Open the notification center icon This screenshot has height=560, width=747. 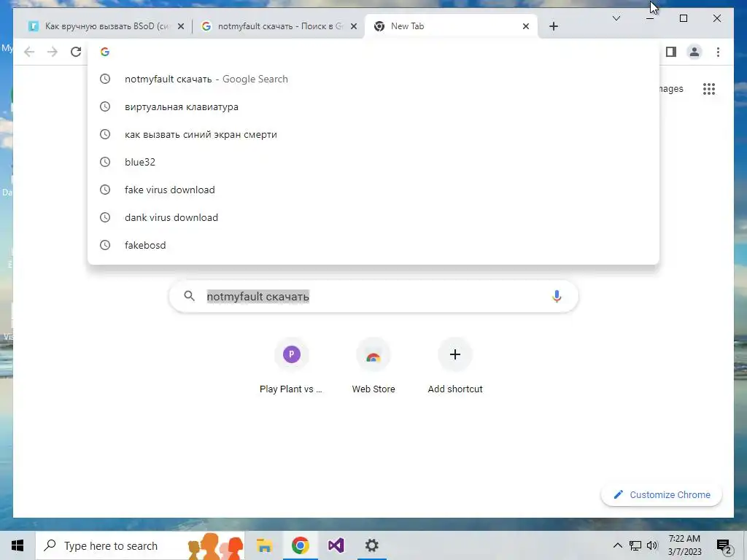(x=724, y=546)
